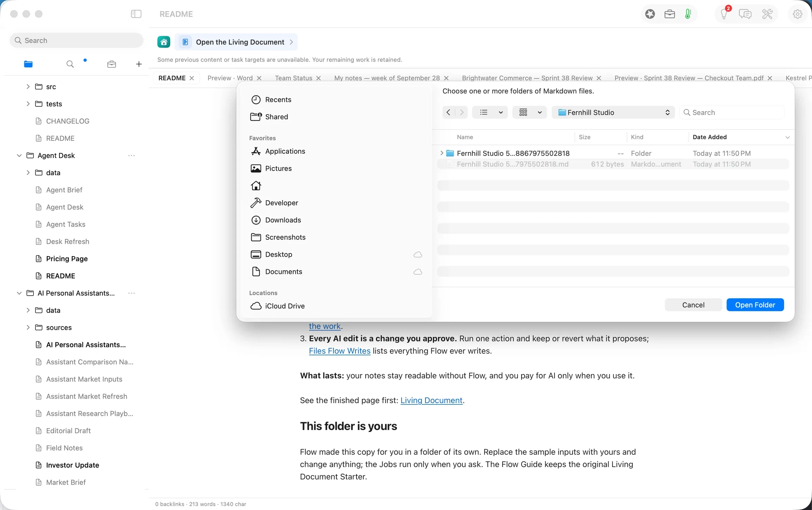Click the briefcase icon in top toolbar
The image size is (812, 510).
670,14
